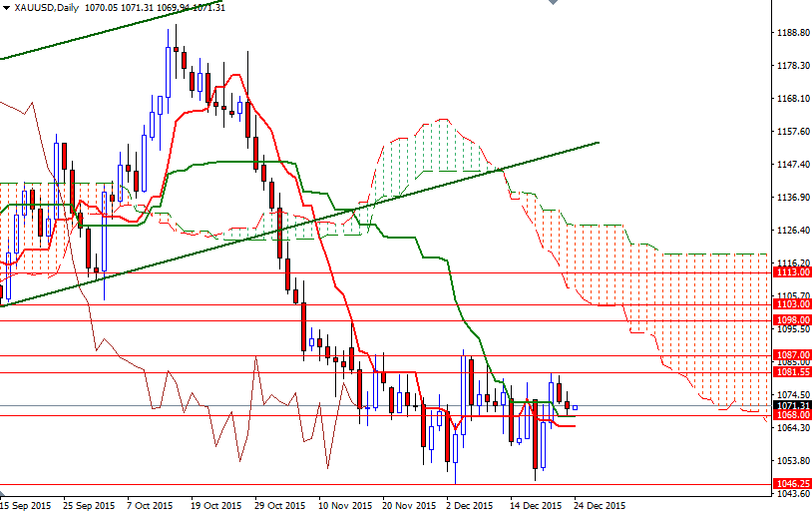Screen dimensions: 812x515
Task: Select the 1081.55 price level label
Action: point(791,371)
